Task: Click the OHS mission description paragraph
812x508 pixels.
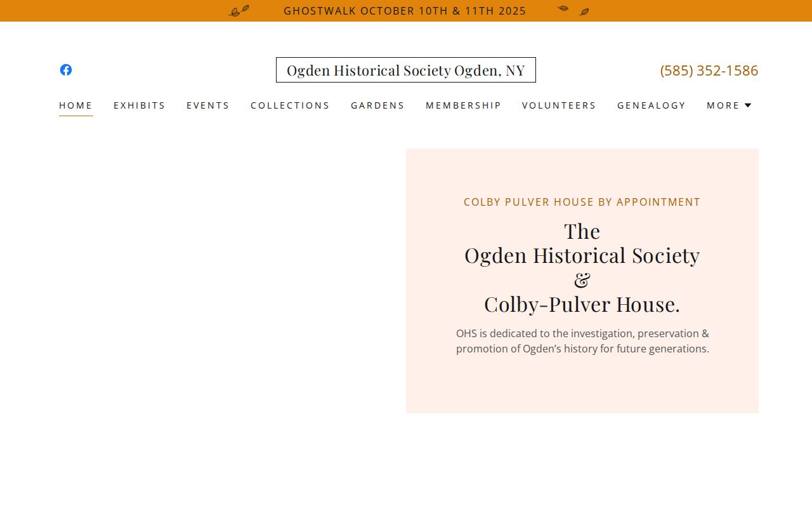Action: (x=582, y=341)
